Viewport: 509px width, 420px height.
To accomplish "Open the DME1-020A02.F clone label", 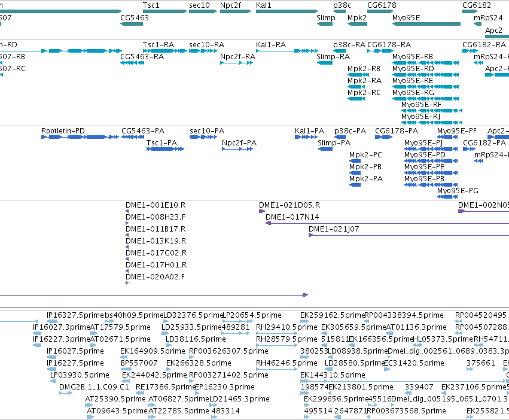I will 155,277.
